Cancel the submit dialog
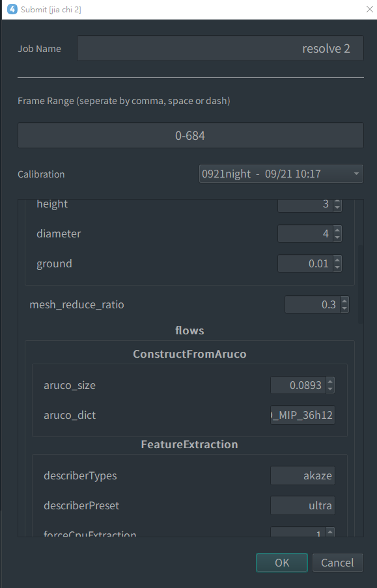Screen dimensions: 377x588 [x=337, y=562]
